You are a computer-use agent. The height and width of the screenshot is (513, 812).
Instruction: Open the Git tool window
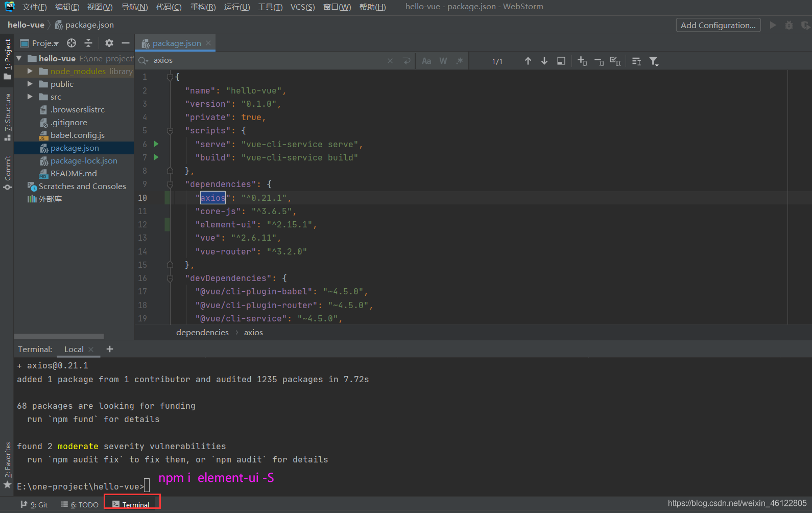pos(34,504)
